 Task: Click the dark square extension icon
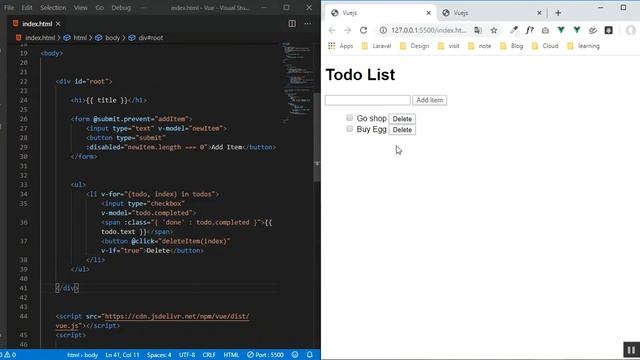tap(609, 30)
